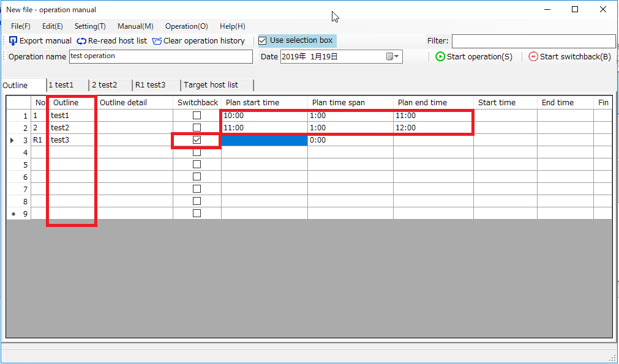Click the green Start operation icon
Viewport: 619px width, 364px height.
click(x=440, y=57)
